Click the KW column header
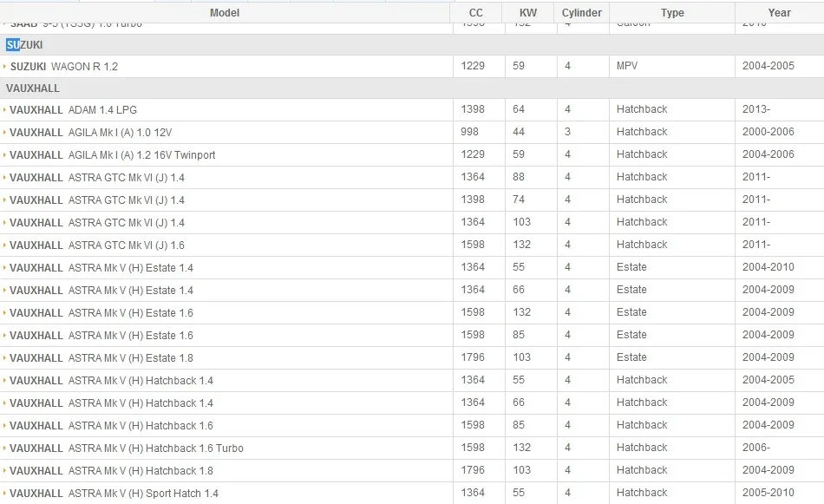 [528, 13]
